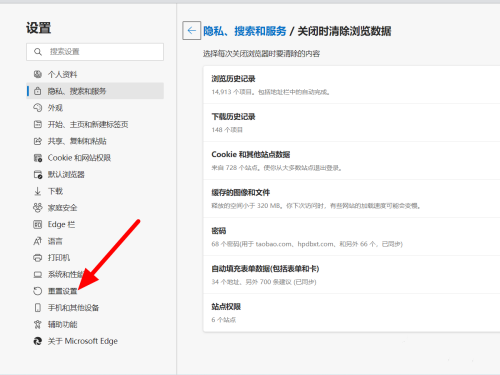500x375 pixels.
Task: Click 下载历史记录 option row
Action: coord(352,123)
